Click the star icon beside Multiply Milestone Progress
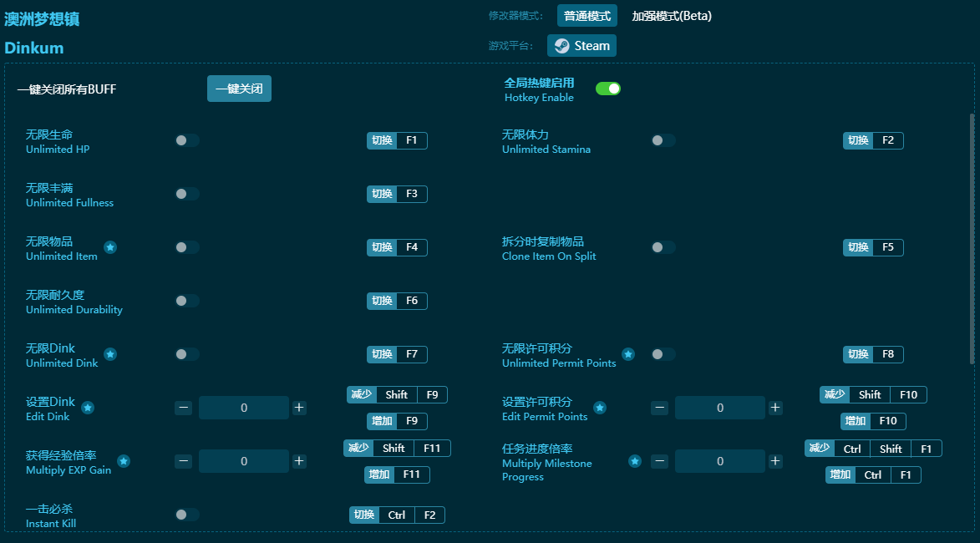This screenshot has width=980, height=543. tap(635, 461)
